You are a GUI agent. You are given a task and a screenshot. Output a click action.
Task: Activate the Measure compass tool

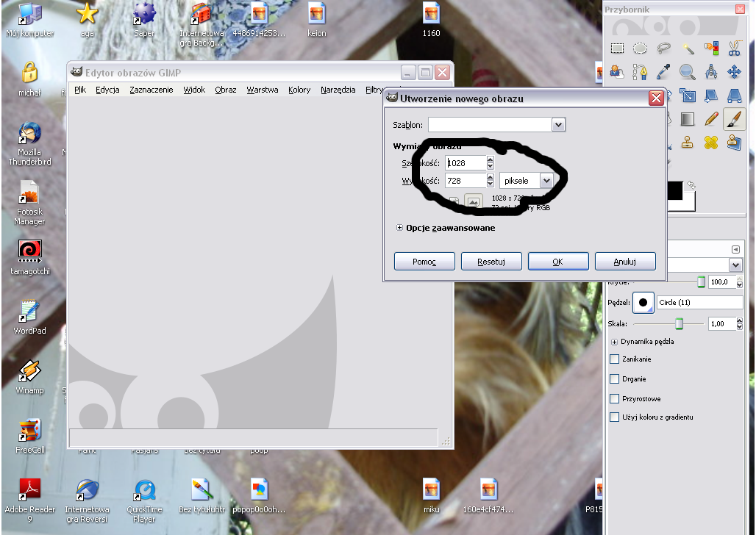coord(711,72)
